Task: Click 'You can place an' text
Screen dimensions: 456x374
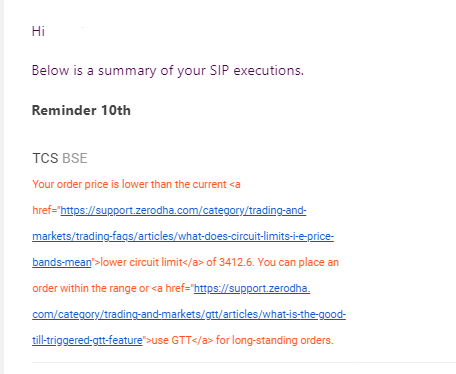Action: (298, 262)
